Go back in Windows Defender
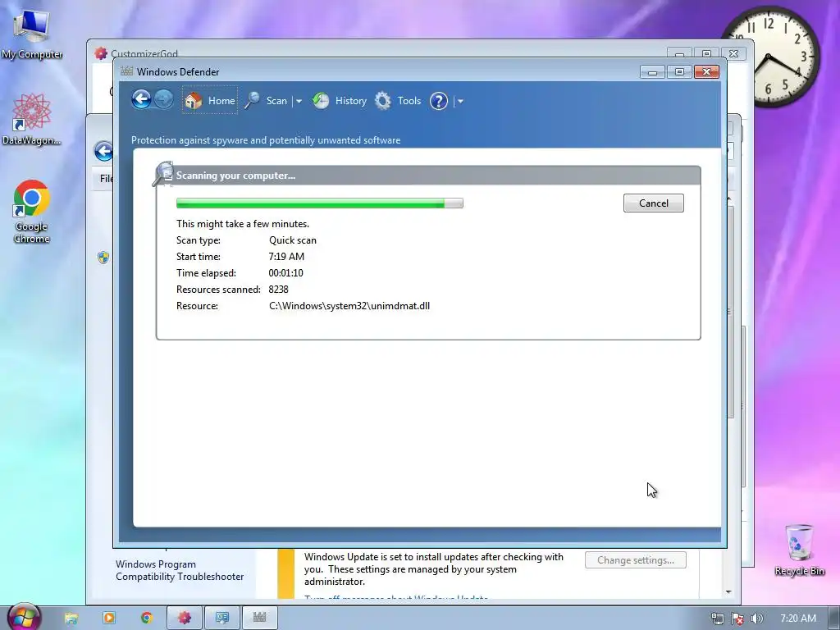Image resolution: width=840 pixels, height=630 pixels. (141, 99)
